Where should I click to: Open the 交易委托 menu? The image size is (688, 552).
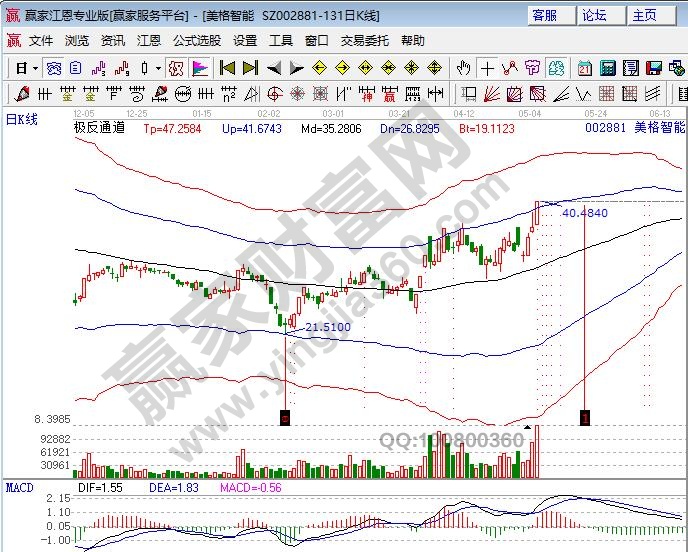click(366, 41)
